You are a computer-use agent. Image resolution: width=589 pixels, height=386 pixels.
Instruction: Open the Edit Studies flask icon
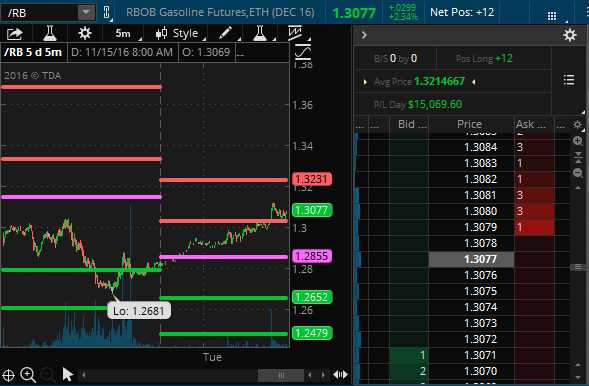pyautogui.click(x=50, y=33)
